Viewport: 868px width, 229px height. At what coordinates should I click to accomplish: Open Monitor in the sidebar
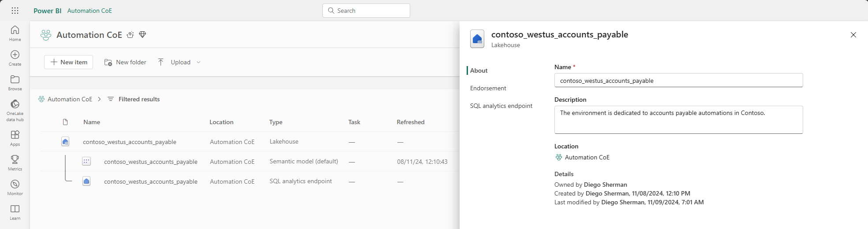[15, 187]
